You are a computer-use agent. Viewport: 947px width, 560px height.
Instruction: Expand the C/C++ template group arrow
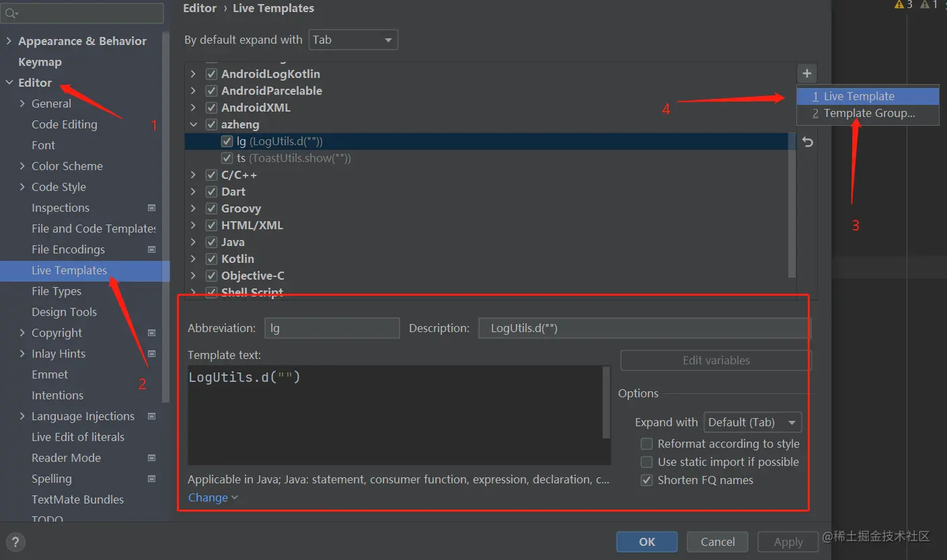(194, 175)
